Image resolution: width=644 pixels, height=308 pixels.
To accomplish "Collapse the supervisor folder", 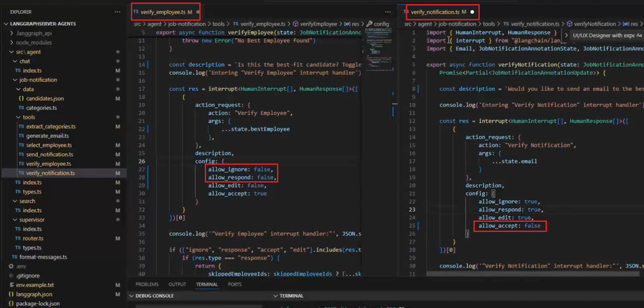I will coord(15,219).
